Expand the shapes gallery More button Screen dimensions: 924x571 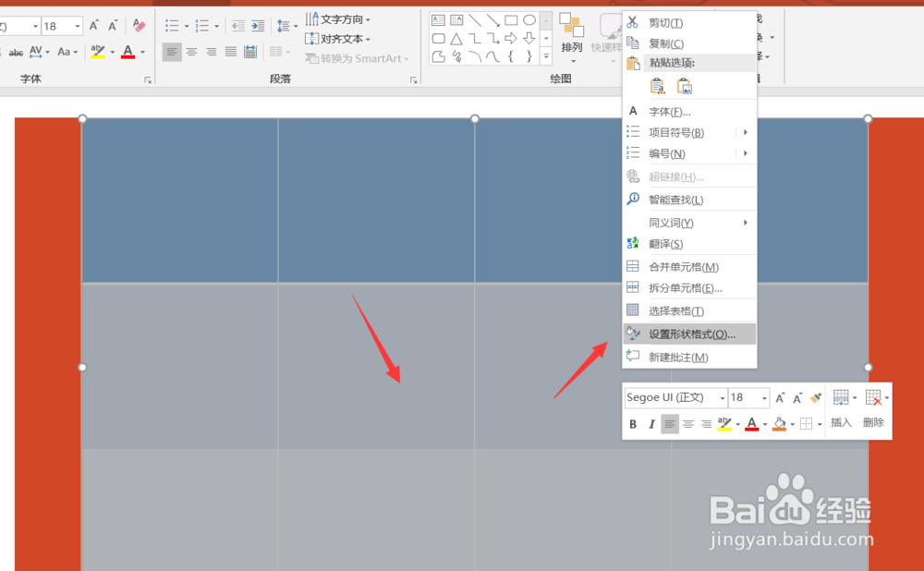[546, 56]
